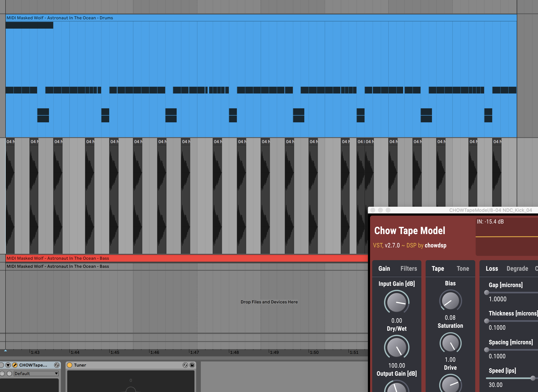Viewport: 538px width, 392px height.
Task: Switch to the Tone tab
Action: [463, 268]
